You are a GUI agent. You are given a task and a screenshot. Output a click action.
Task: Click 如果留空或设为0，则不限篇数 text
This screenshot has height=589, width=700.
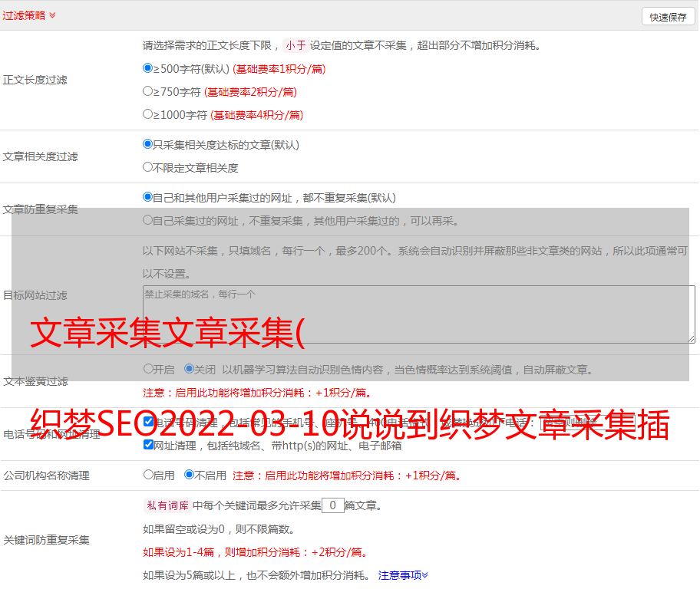point(219,529)
